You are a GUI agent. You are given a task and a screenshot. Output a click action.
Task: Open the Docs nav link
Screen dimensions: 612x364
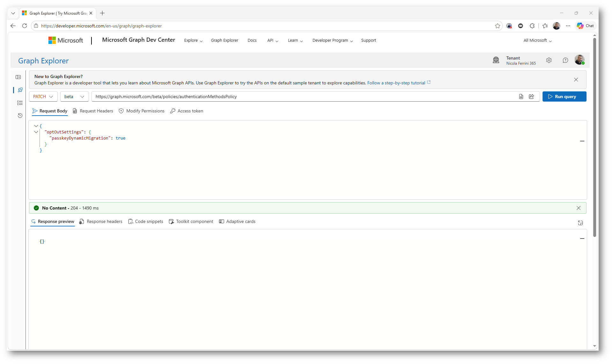tap(252, 40)
